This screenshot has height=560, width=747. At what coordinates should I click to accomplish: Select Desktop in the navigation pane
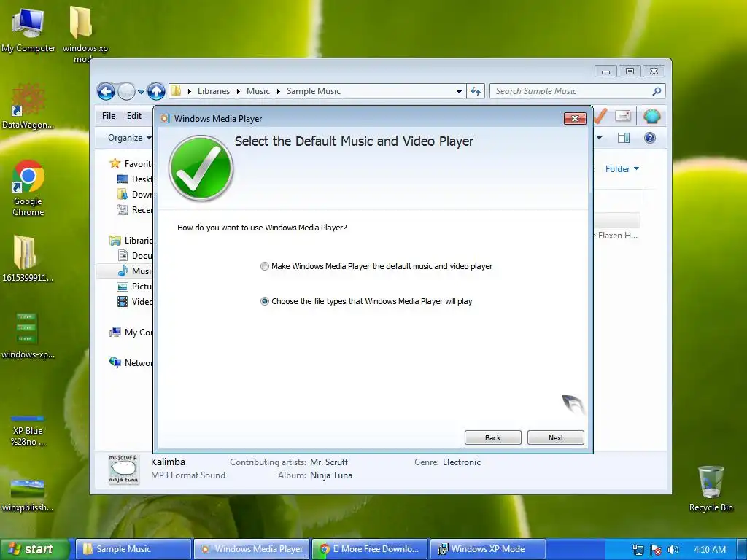coord(135,179)
